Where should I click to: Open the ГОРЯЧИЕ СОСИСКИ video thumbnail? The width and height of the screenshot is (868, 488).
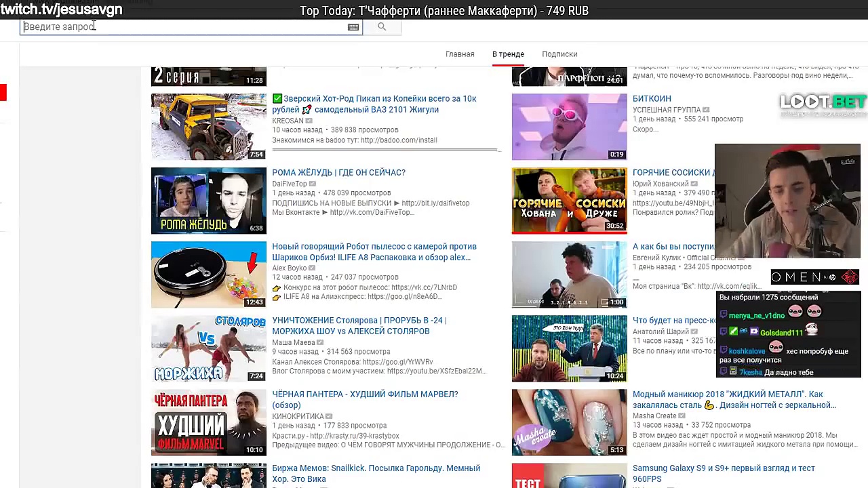pyautogui.click(x=570, y=201)
